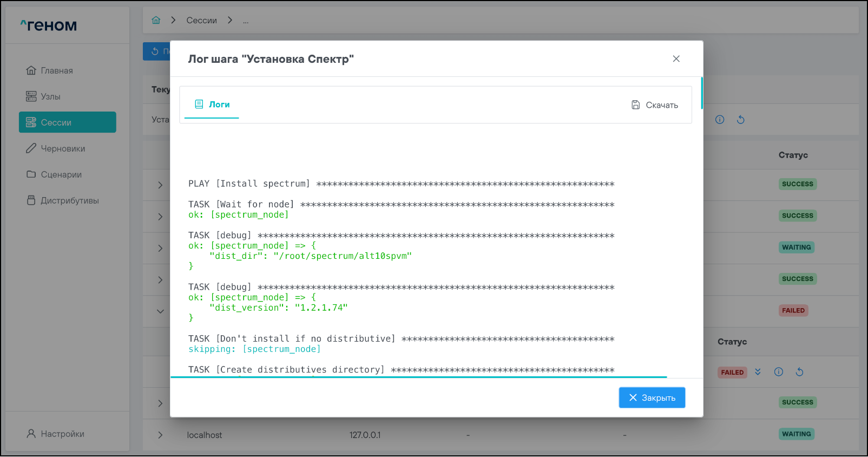This screenshot has height=457, width=868.
Task: Switch to the Логи tab
Action: tap(212, 105)
